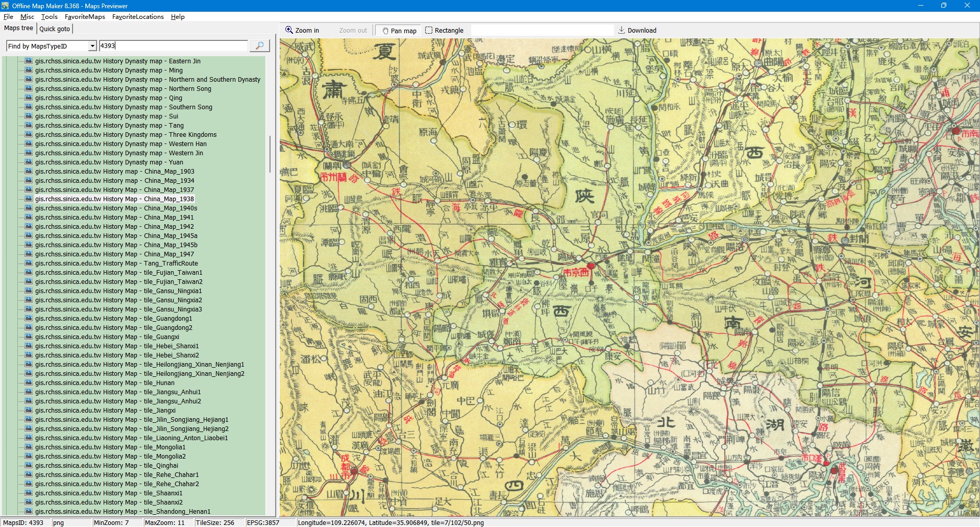Viewport: 980px width, 527px height.
Task: Click the Zoom out button
Action: (x=353, y=31)
